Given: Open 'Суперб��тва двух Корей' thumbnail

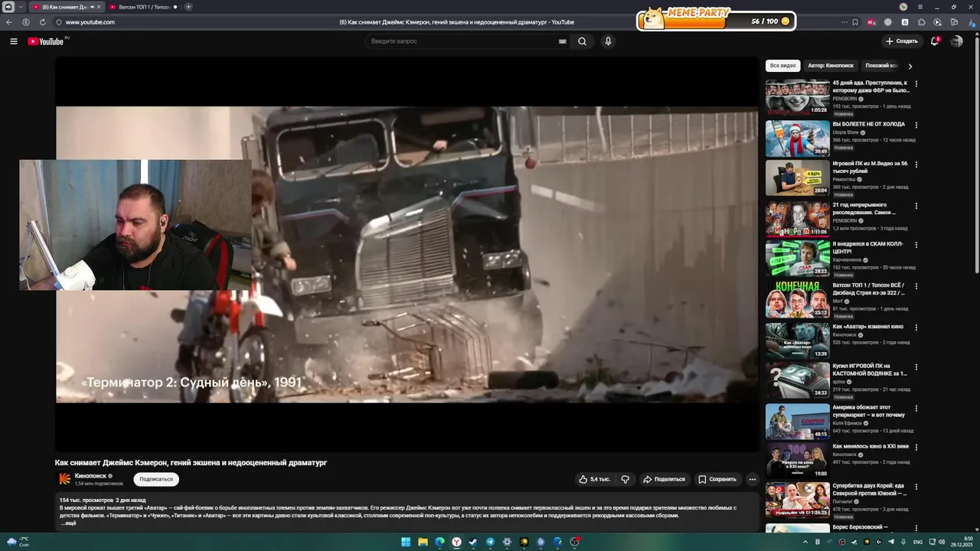Looking at the screenshot, I should pyautogui.click(x=798, y=499).
